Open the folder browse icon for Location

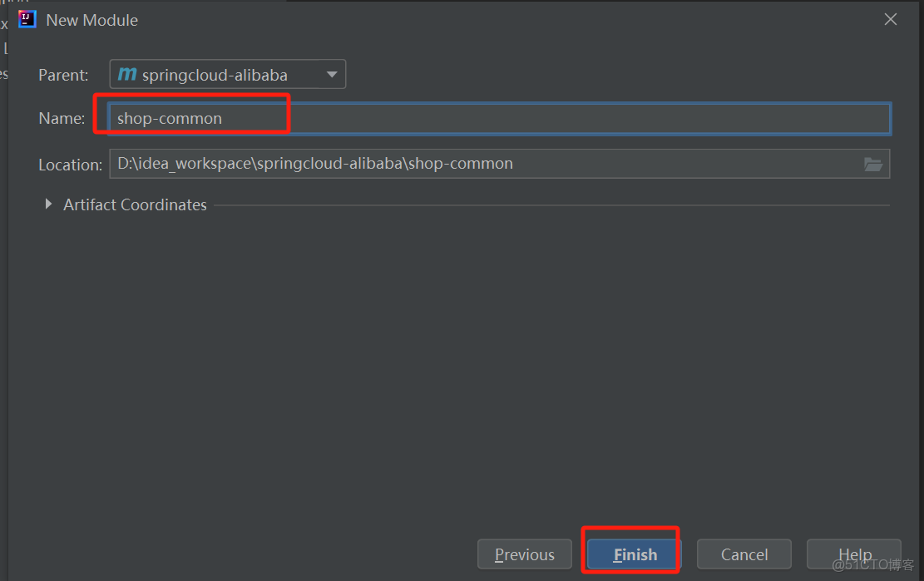872,164
